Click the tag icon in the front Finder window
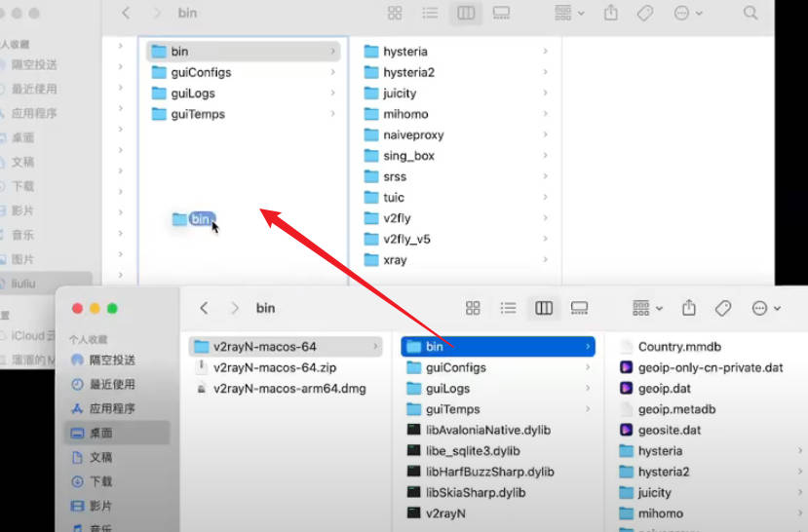 coord(723,308)
